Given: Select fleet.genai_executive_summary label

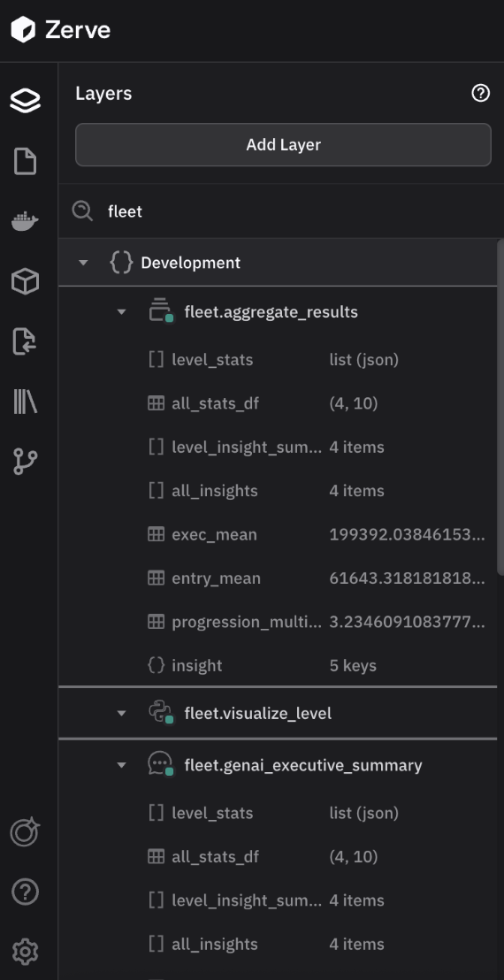Looking at the screenshot, I should click(x=303, y=765).
